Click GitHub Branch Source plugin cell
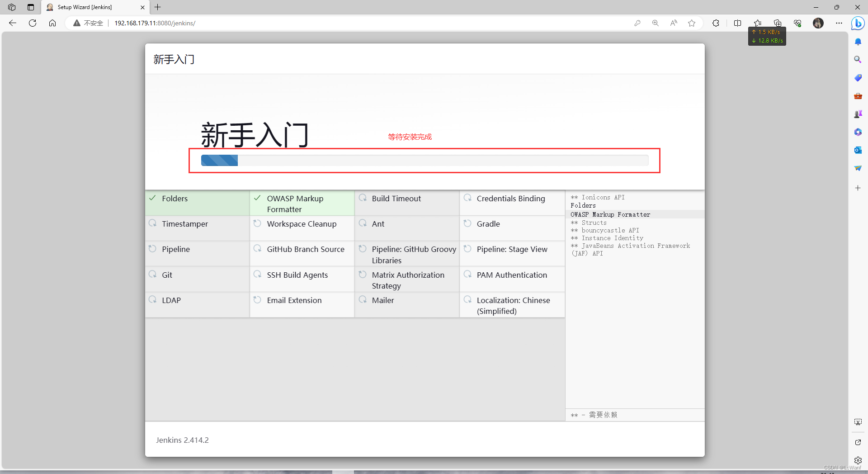Screen dimensions: 868x474 pos(302,254)
